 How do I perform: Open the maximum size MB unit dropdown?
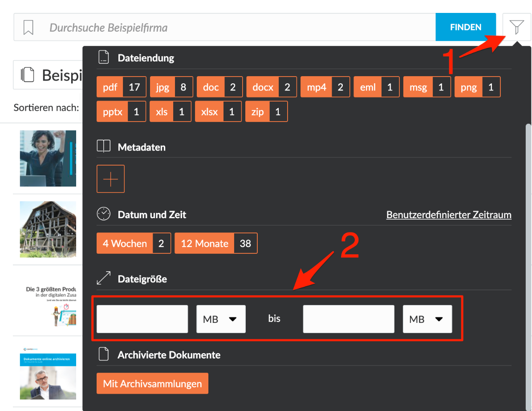[427, 319]
